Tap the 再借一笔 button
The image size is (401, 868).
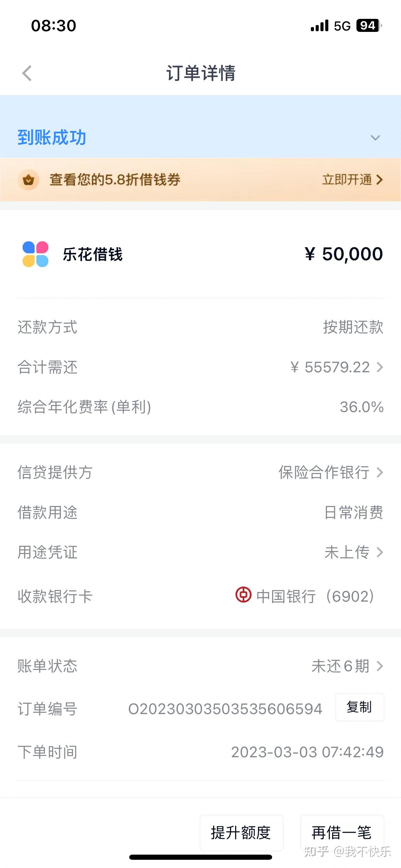click(x=342, y=833)
